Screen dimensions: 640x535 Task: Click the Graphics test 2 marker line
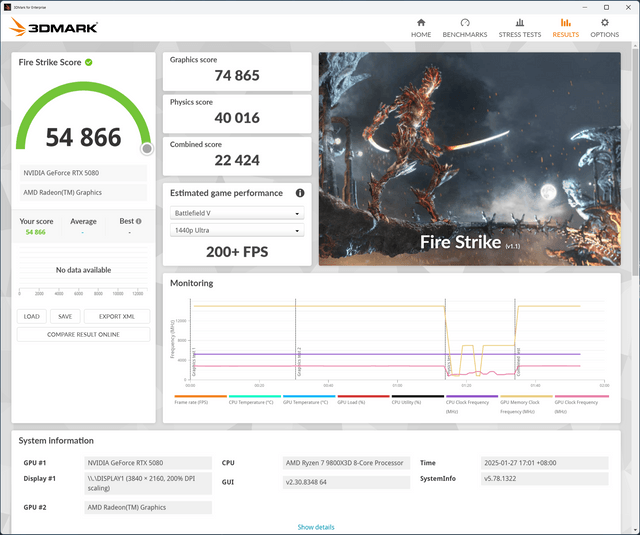pyautogui.click(x=296, y=339)
